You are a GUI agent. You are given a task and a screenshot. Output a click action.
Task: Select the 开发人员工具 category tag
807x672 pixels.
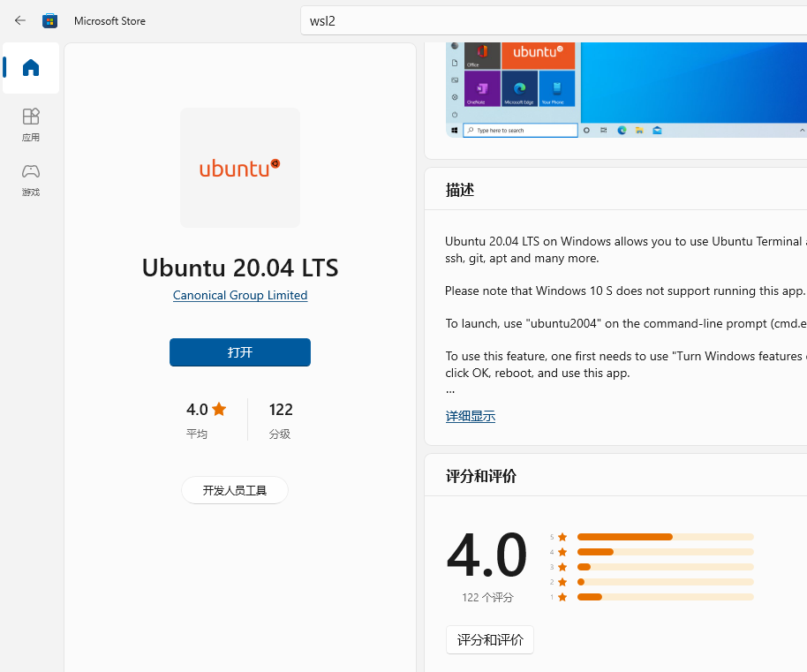coord(235,489)
